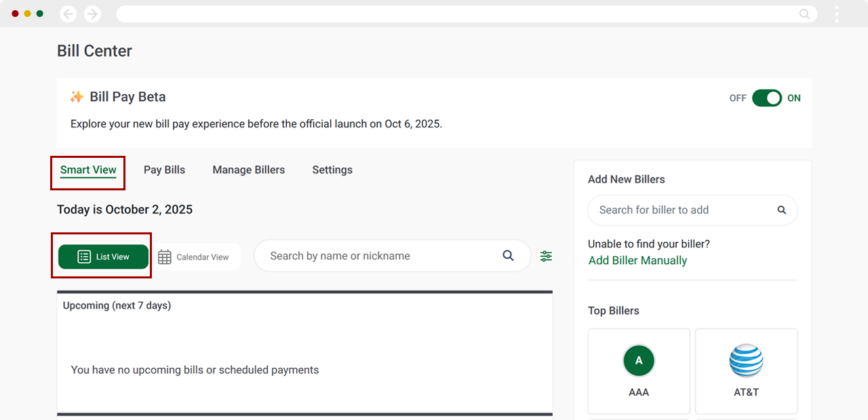Image resolution: width=868 pixels, height=420 pixels.
Task: Open the Manage Billers tab
Action: [248, 169]
